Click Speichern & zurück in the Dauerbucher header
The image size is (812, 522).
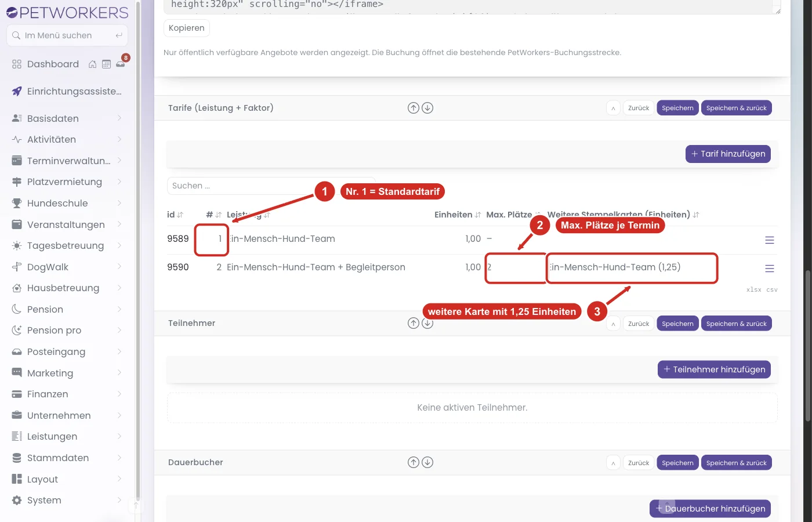click(x=737, y=463)
